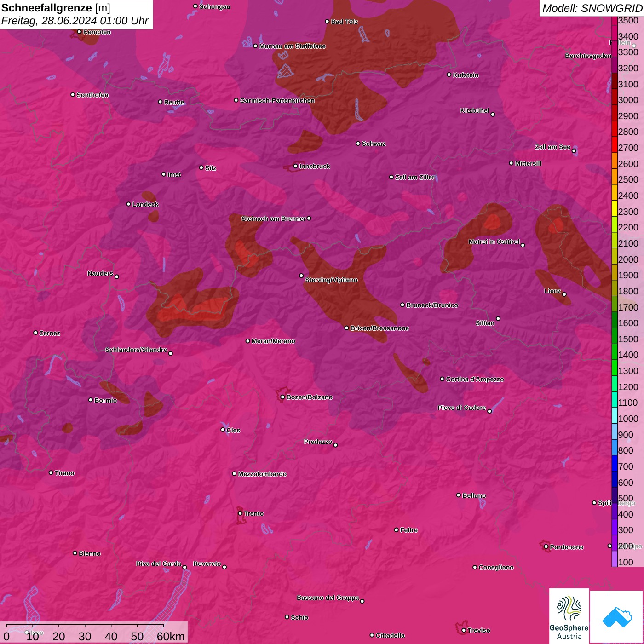This screenshot has height=644, width=644.
Task: Click the date line Freitag, 28.06.2024
Action: coord(75,21)
